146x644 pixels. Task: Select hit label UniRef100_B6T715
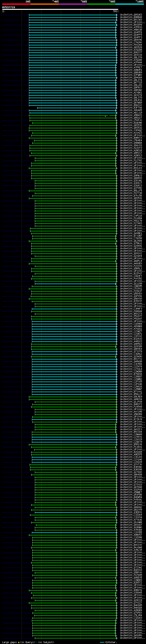tap(131, 82)
